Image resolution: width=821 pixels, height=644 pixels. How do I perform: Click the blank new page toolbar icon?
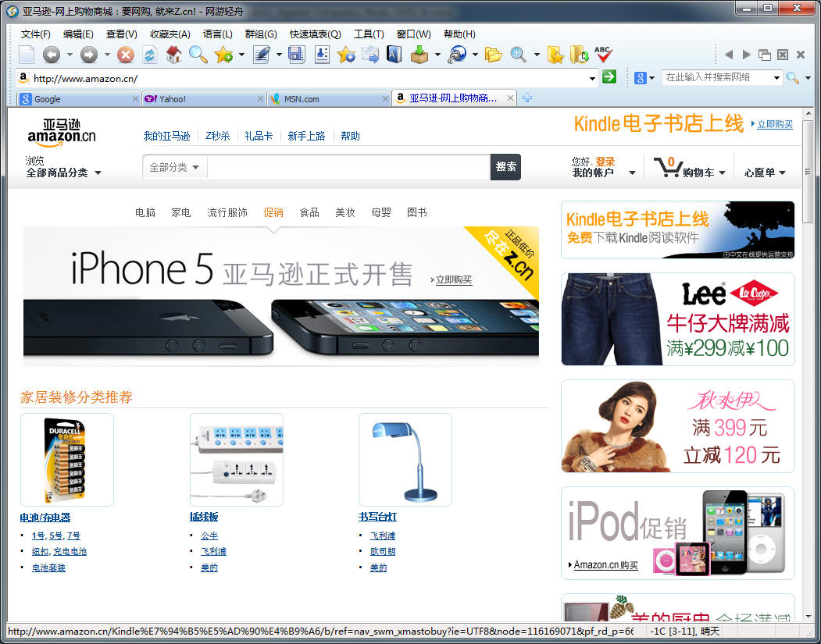[27, 55]
